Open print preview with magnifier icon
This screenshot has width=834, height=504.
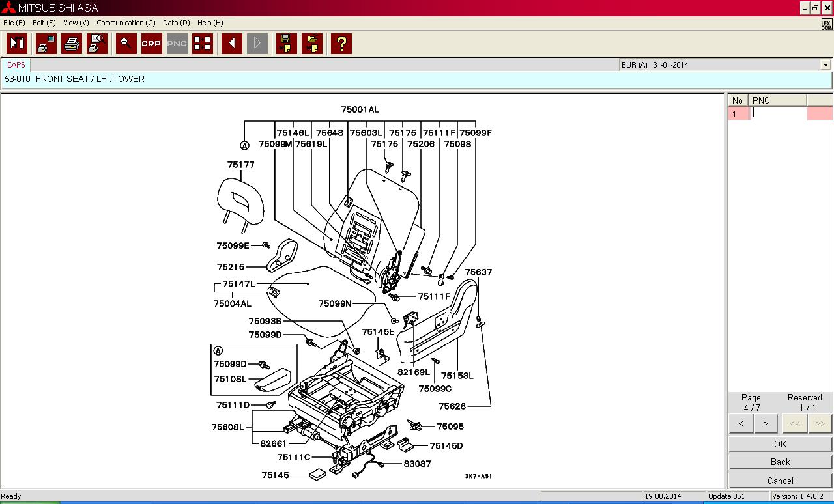click(97, 44)
